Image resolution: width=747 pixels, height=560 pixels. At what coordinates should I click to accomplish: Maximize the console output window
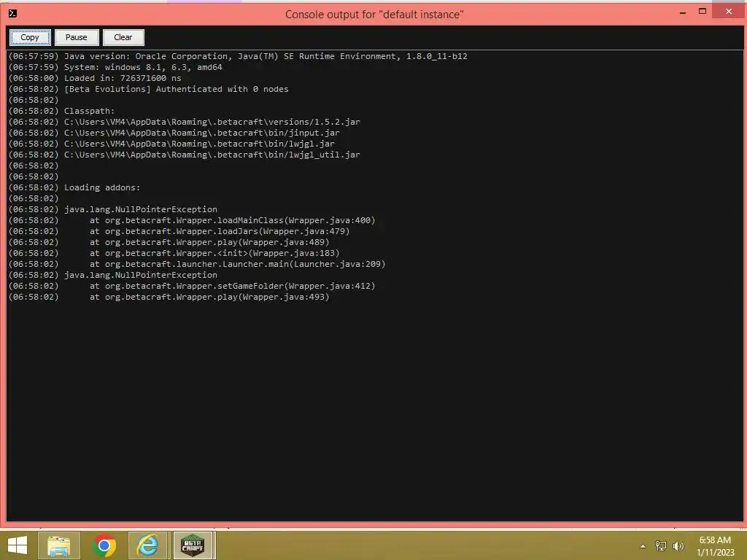click(703, 12)
